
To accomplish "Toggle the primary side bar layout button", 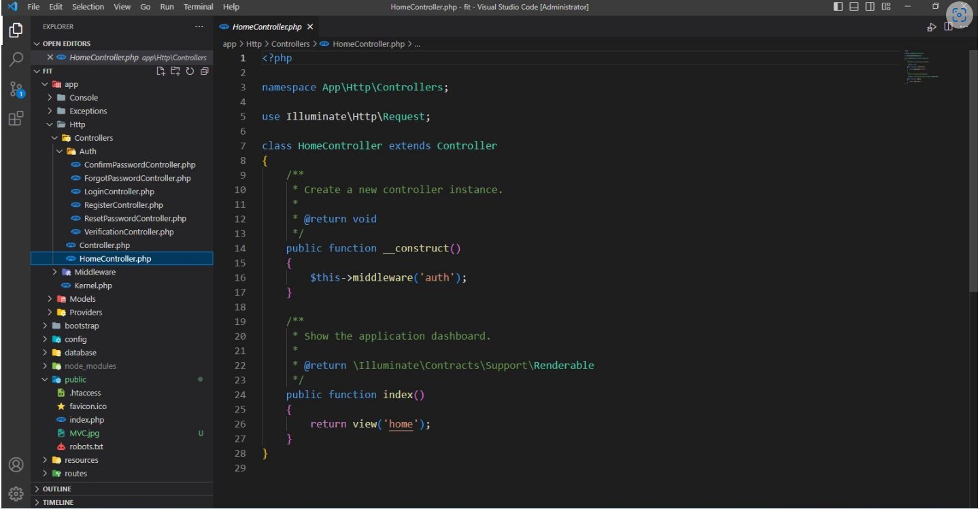I will pos(838,7).
